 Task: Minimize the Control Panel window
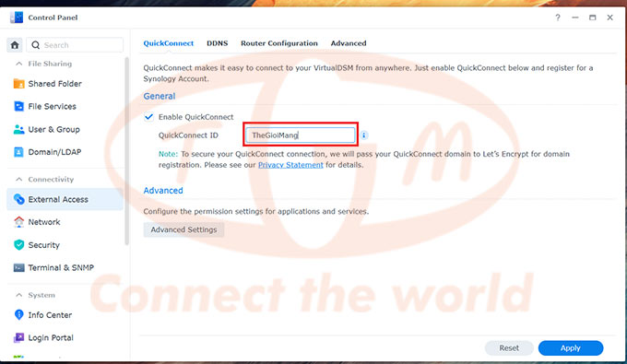coord(575,18)
